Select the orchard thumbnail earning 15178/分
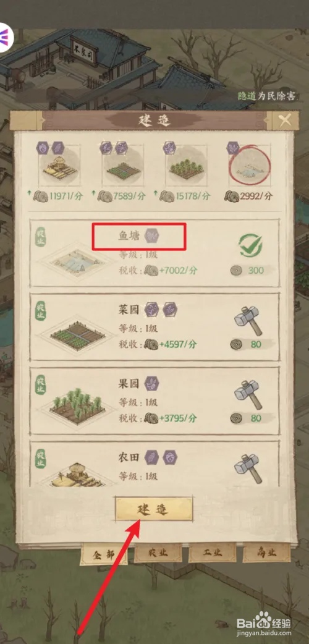This screenshot has width=309, height=644. [x=186, y=165]
